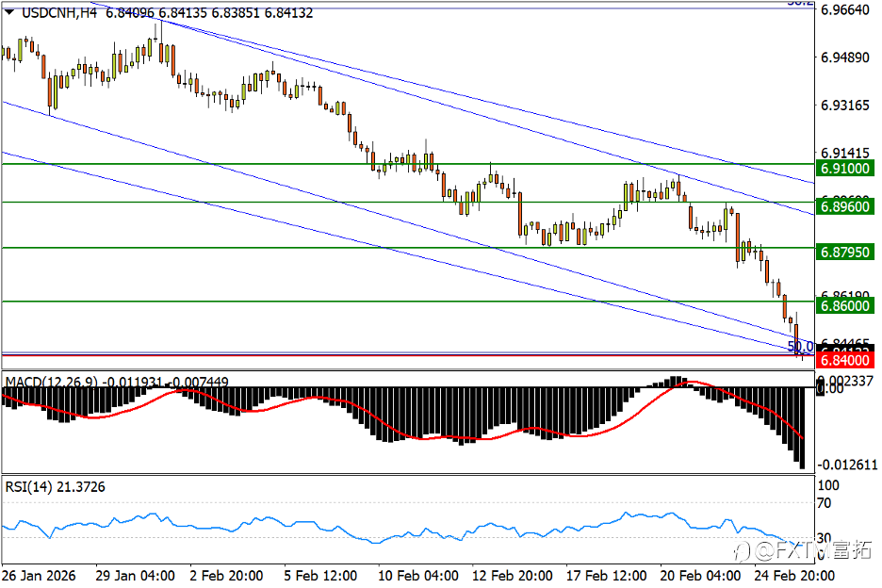Select the 6.89600 green price label

pyautogui.click(x=845, y=206)
